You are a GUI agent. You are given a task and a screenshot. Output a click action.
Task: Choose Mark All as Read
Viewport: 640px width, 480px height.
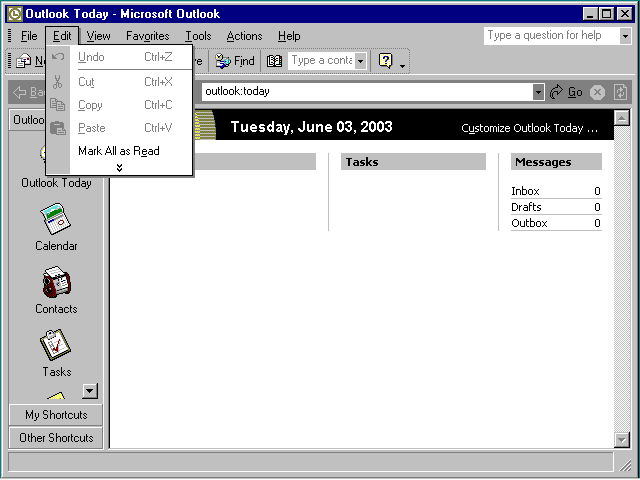click(118, 151)
